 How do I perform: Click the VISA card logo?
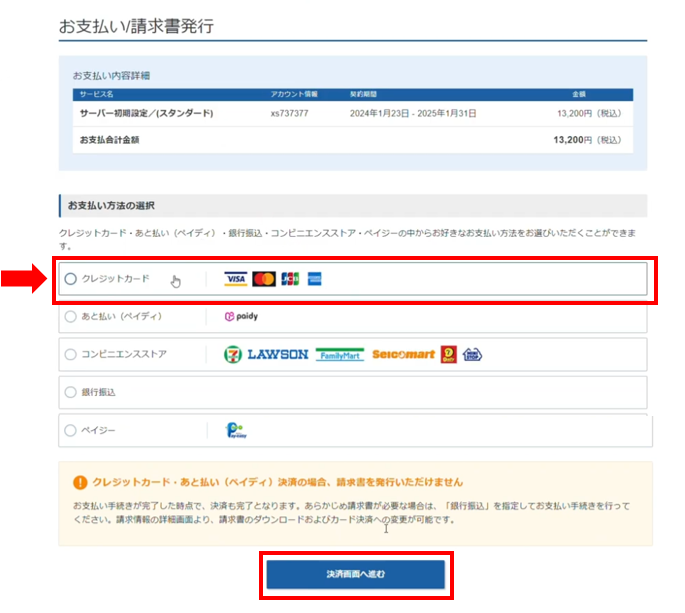point(235,279)
